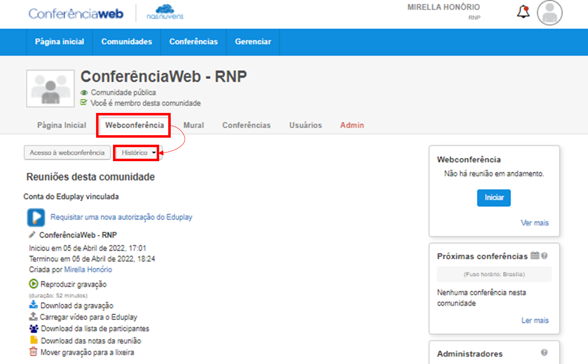The height and width of the screenshot is (364, 588).
Task: Click the Iniciou em 05 de Abril text
Action: coord(87,248)
